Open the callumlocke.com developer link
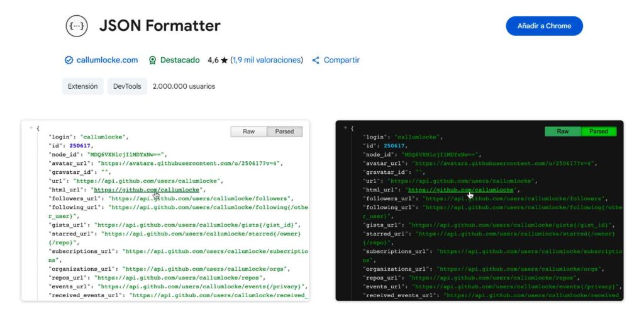 [x=107, y=60]
